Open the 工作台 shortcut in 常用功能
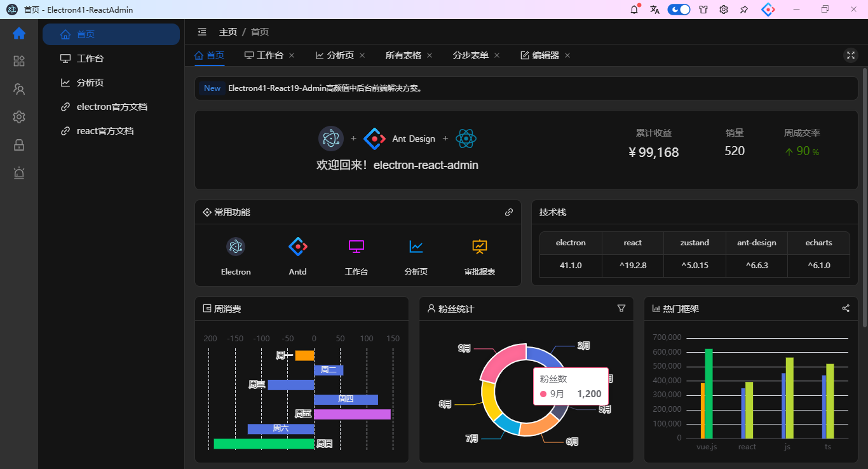This screenshot has height=469, width=868. pos(356,257)
